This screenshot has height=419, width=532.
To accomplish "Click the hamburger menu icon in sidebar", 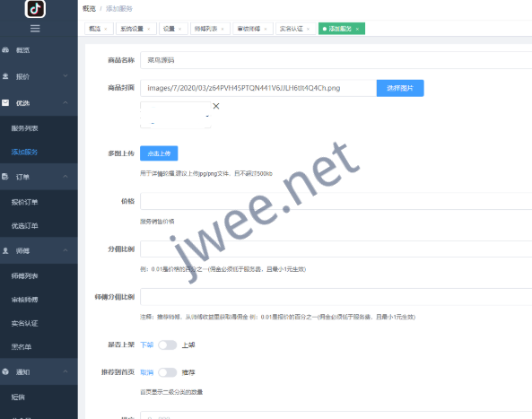I will pos(35,29).
